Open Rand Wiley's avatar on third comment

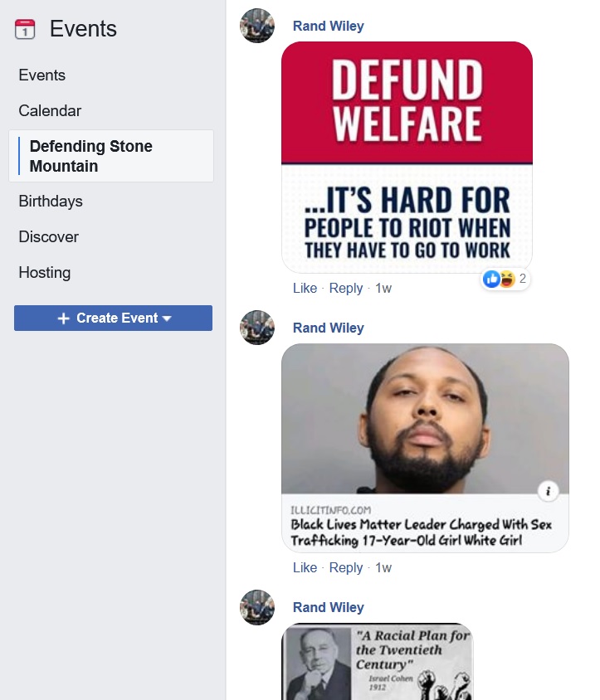tap(257, 607)
